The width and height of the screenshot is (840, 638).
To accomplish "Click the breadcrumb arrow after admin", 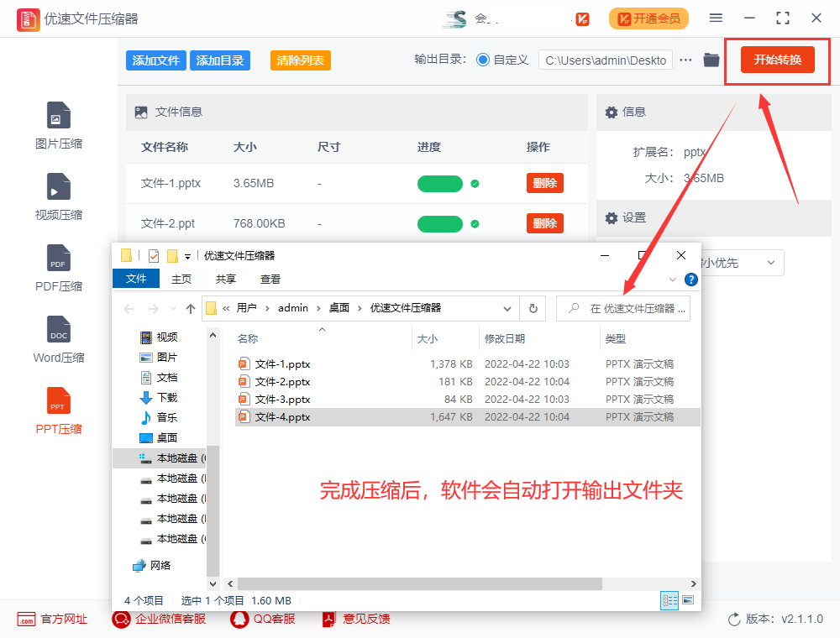I will click(x=318, y=308).
